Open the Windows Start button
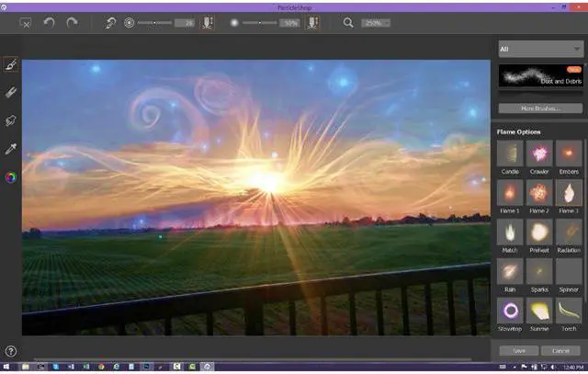 pyautogui.click(x=6, y=367)
